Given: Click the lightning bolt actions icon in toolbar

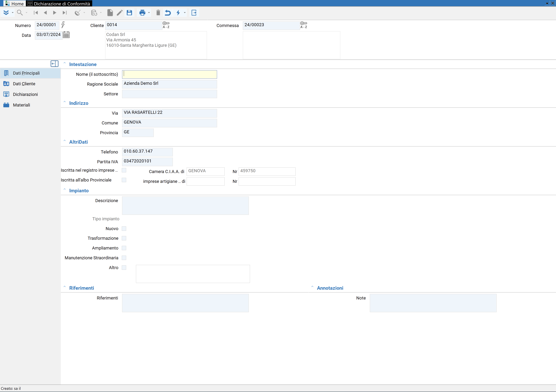Looking at the screenshot, I should [179, 13].
